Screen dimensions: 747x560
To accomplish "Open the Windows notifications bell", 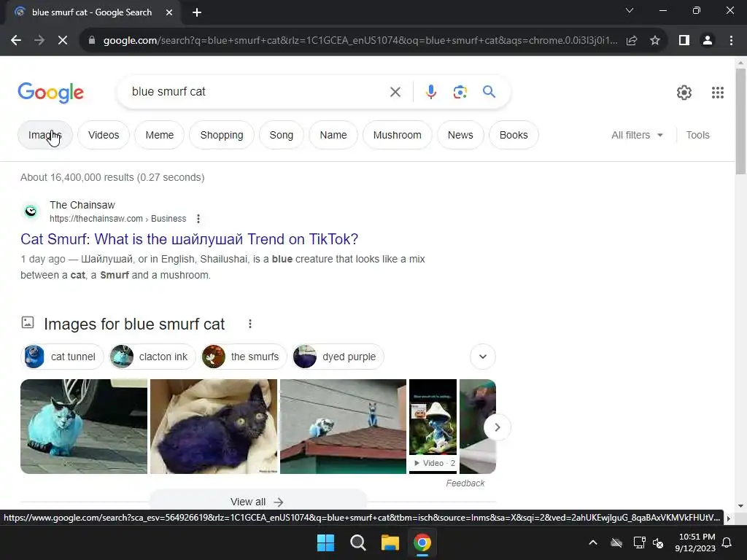I will click(727, 542).
